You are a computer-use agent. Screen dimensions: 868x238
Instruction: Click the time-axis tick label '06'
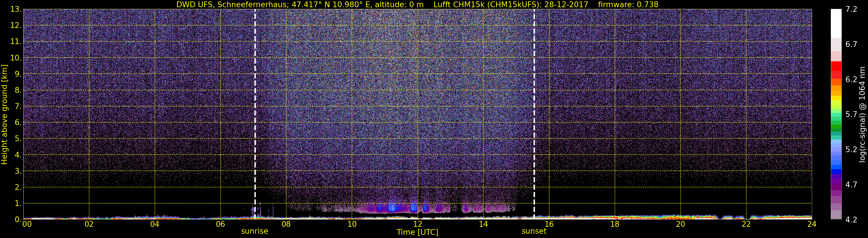click(x=220, y=224)
